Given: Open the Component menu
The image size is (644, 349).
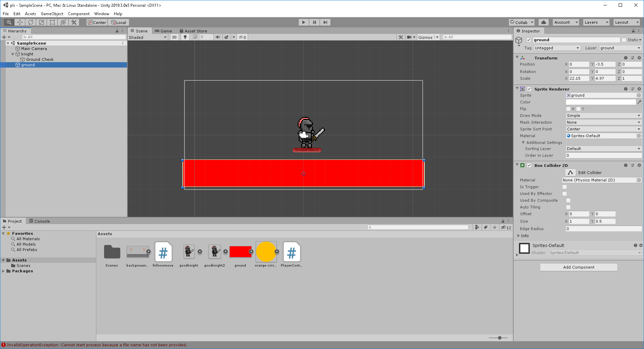Looking at the screenshot, I should click(79, 14).
